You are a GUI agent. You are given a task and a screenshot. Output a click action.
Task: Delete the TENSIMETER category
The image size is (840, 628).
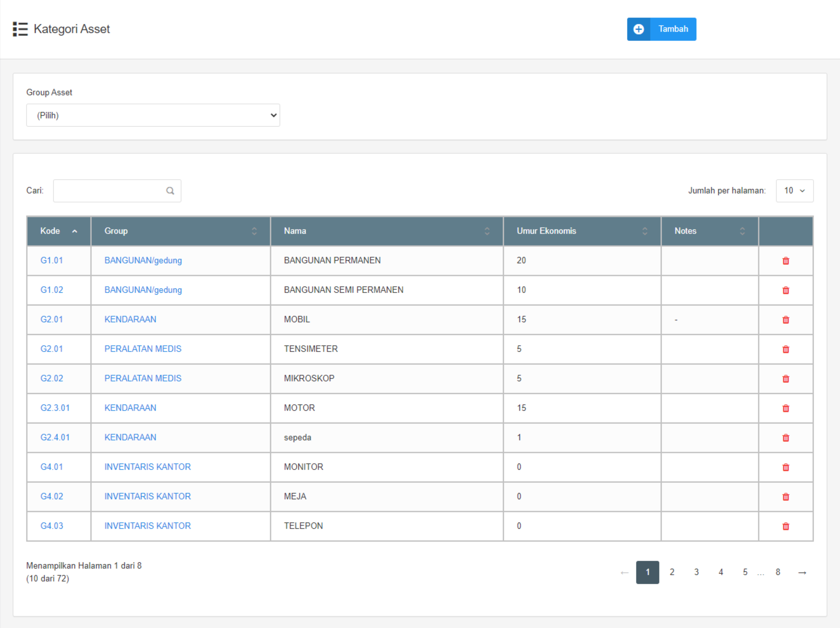(x=786, y=349)
